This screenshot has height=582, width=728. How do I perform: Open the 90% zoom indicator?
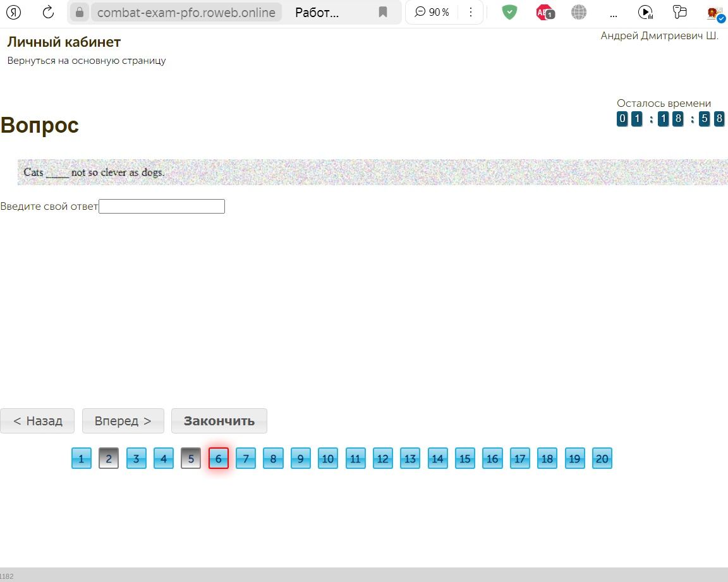432,12
